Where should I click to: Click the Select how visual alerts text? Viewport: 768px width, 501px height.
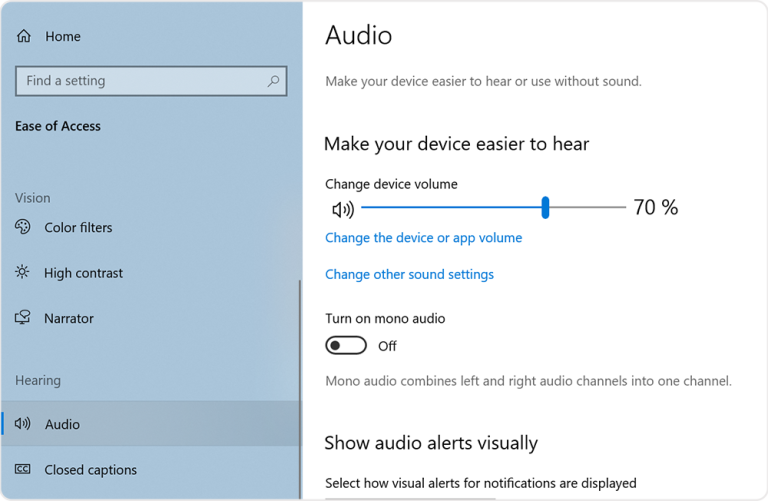pyautogui.click(x=480, y=483)
